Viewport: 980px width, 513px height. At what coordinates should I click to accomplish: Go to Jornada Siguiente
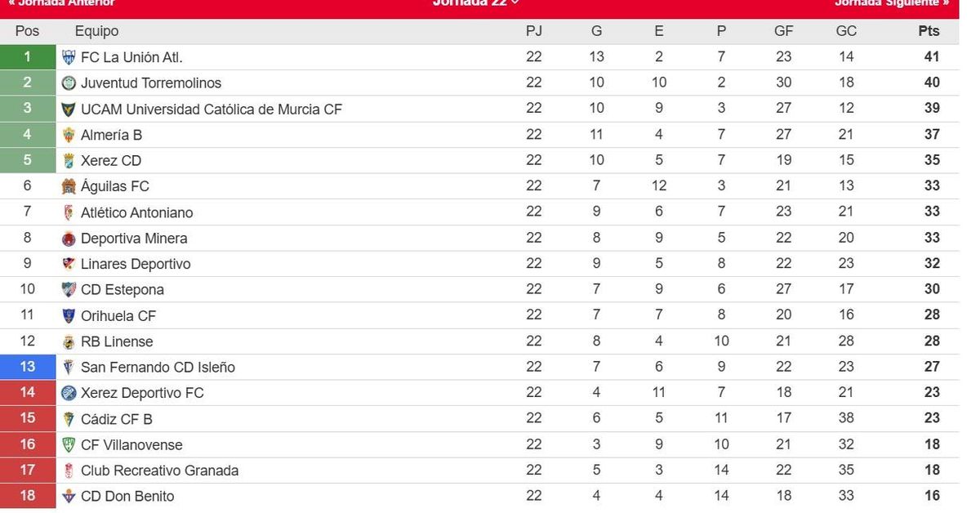892,3
